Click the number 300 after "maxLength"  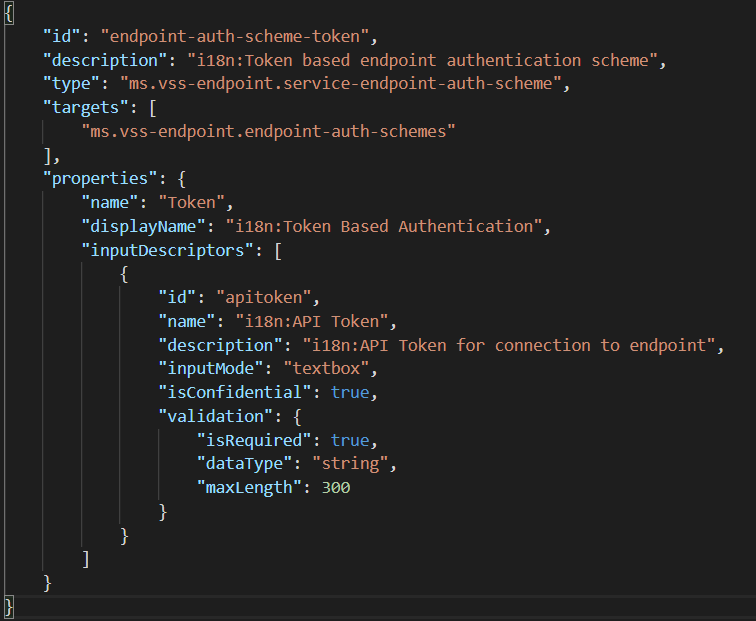coord(335,488)
